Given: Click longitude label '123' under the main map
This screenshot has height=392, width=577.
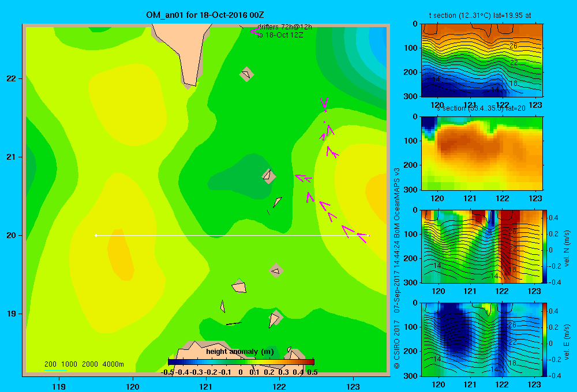Looking at the screenshot, I should coord(353,386).
